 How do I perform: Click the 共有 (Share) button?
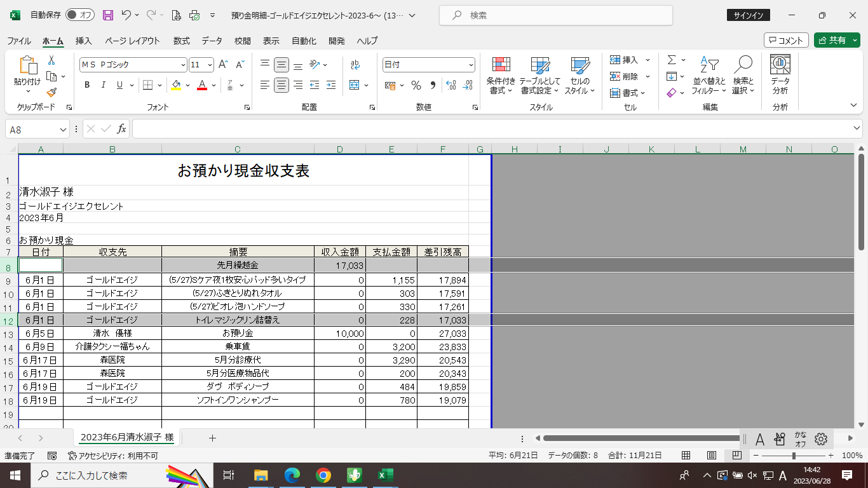[x=836, y=40]
